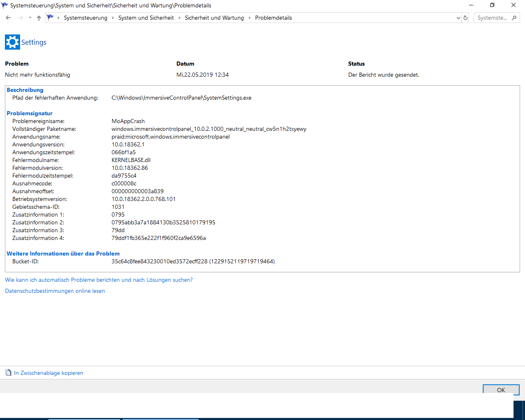This screenshot has width=525, height=420.
Task: Open Sicherheit und Wartung breadcrumb
Action: [x=214, y=18]
